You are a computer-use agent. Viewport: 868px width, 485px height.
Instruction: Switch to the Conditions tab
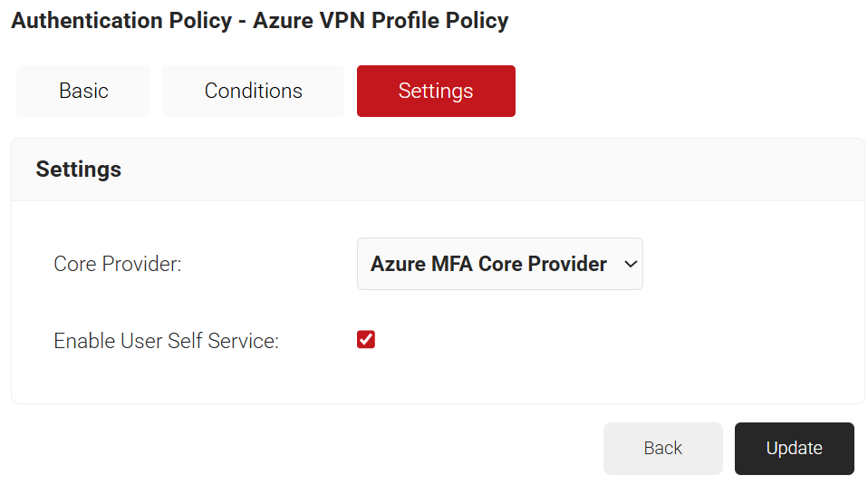253,91
